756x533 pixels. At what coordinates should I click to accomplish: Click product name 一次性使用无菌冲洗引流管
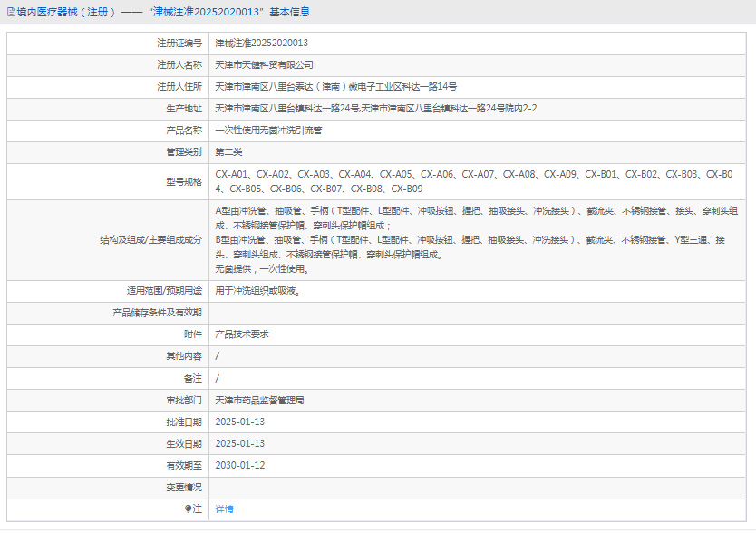(x=268, y=131)
